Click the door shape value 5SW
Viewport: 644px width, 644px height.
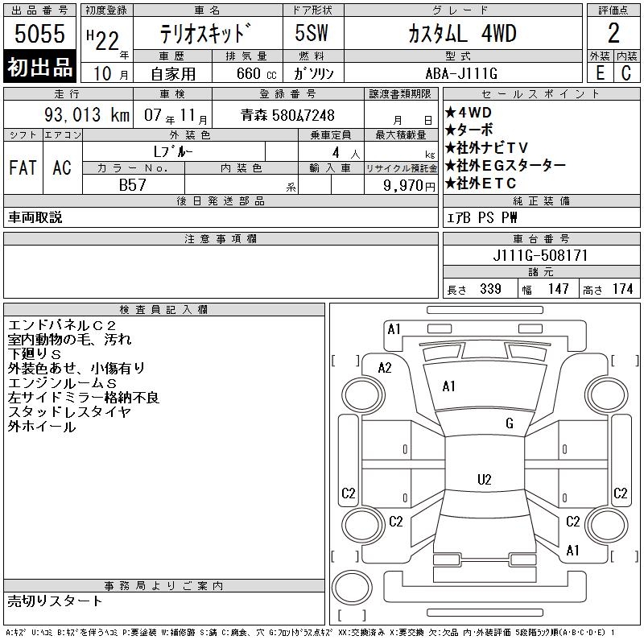point(312,33)
